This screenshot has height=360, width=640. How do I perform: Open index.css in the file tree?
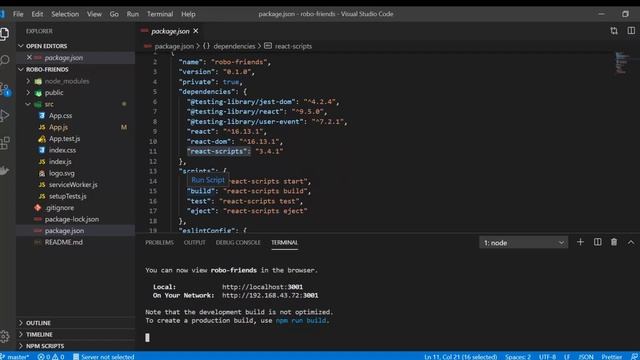coord(62,150)
